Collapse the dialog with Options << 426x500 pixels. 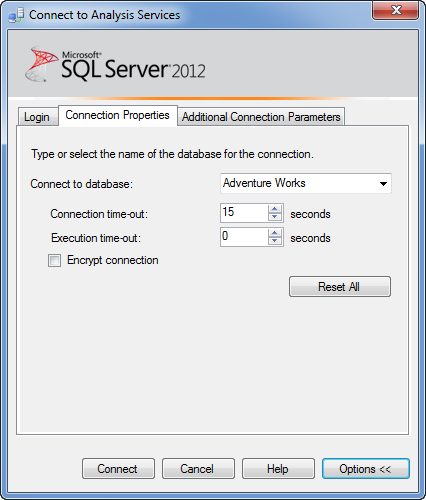[366, 469]
